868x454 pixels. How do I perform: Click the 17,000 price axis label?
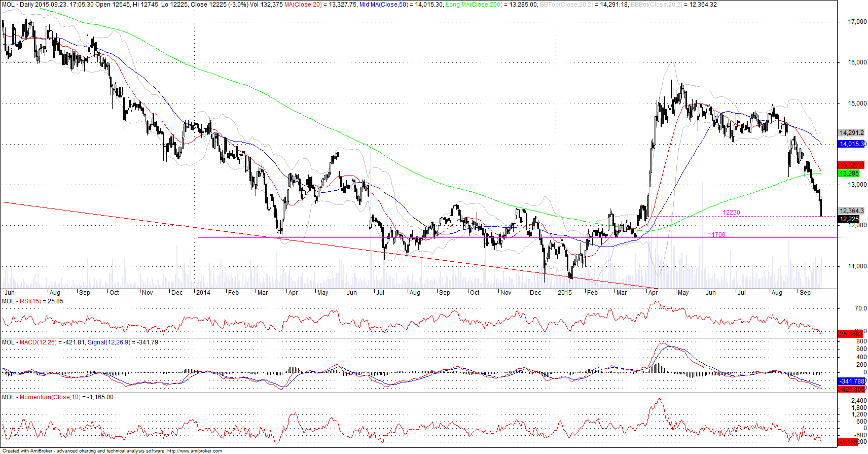[857, 22]
